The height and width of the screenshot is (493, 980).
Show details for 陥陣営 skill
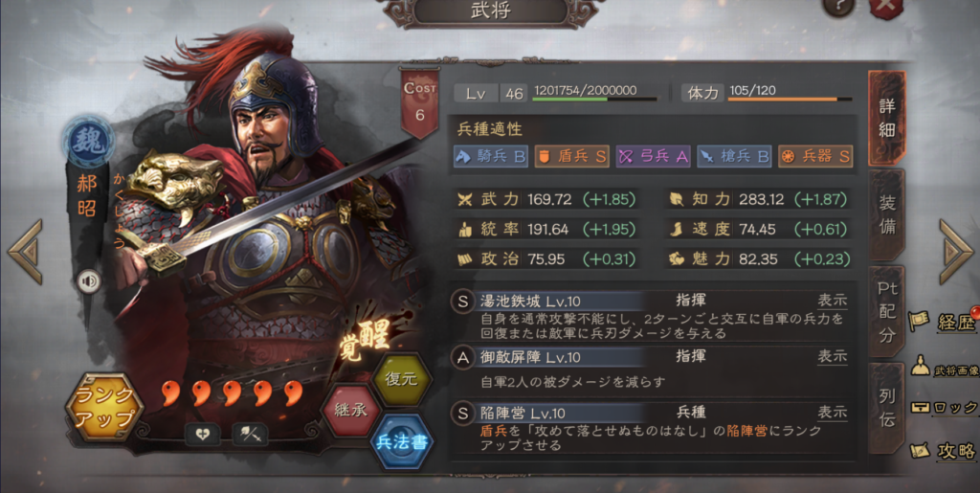(833, 413)
